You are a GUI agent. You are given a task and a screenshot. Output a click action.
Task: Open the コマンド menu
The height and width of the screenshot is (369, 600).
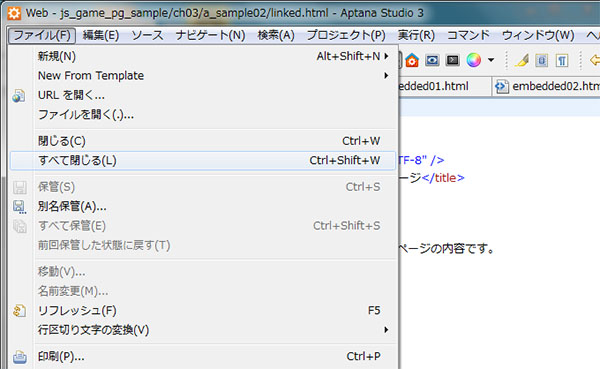pyautogui.click(x=468, y=35)
